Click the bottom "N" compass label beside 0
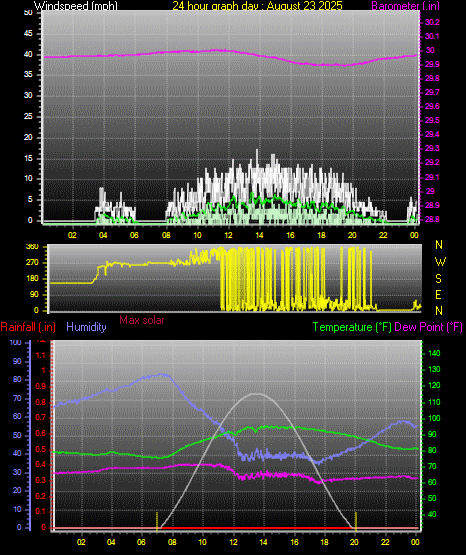 [x=439, y=310]
